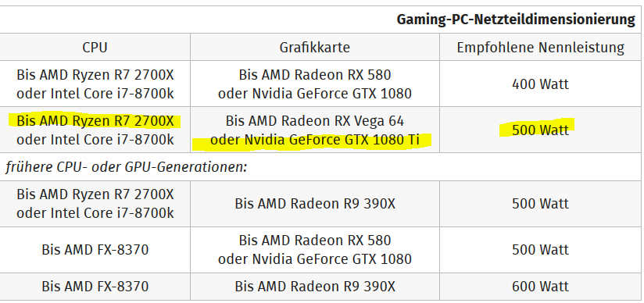This screenshot has width=644, height=303.
Task: Click Bis AMD FX-8370 beside Radeon RX 580
Action: [95, 250]
